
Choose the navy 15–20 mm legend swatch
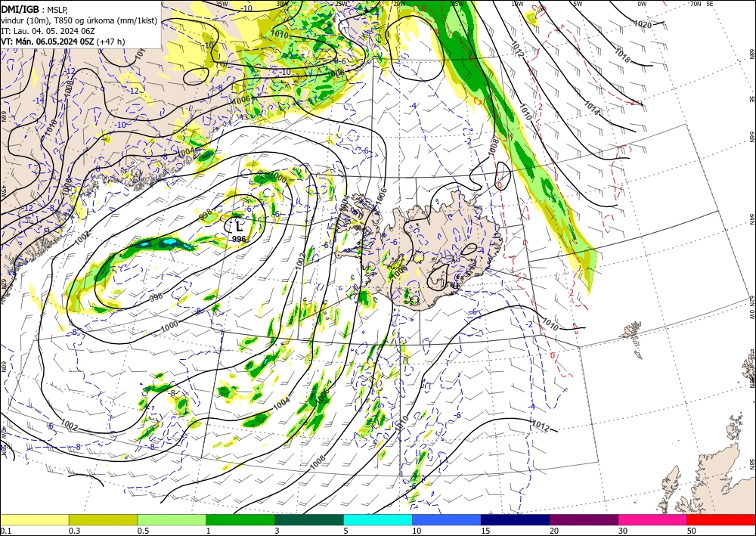[x=516, y=519]
